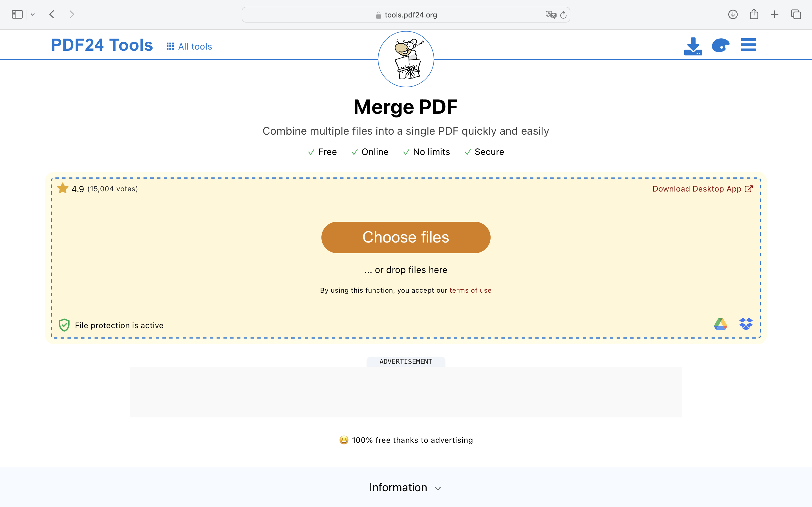Open the browser share menu
Screen dimensions: 812x507
(x=754, y=14)
